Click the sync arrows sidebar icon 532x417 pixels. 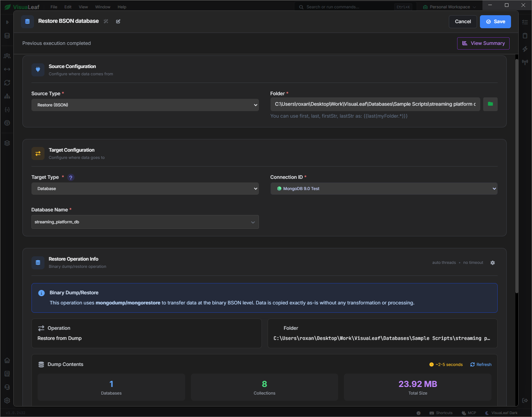tap(7, 83)
